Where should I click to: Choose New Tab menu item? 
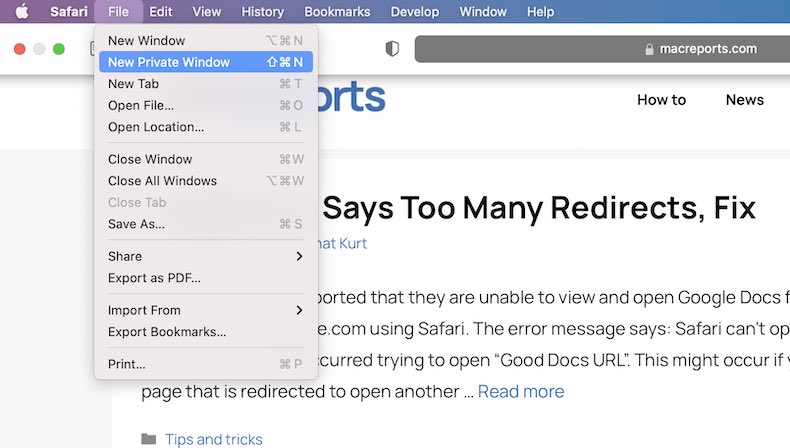(x=206, y=84)
